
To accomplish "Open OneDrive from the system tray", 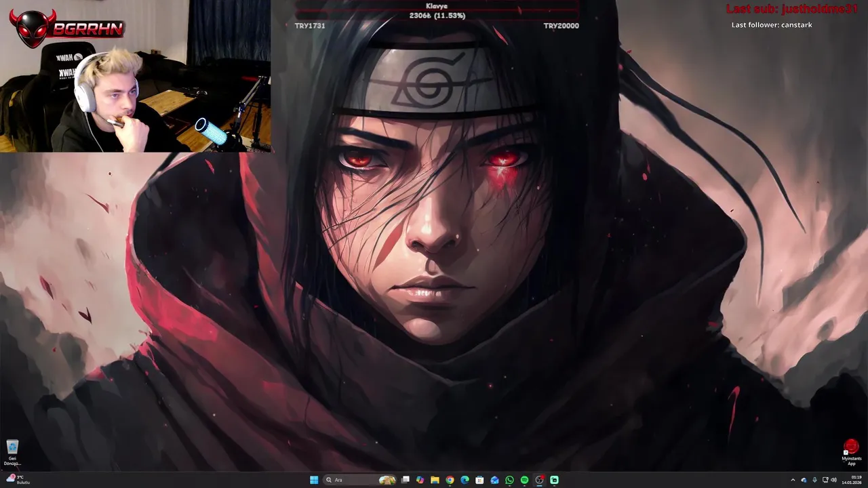I will [804, 480].
